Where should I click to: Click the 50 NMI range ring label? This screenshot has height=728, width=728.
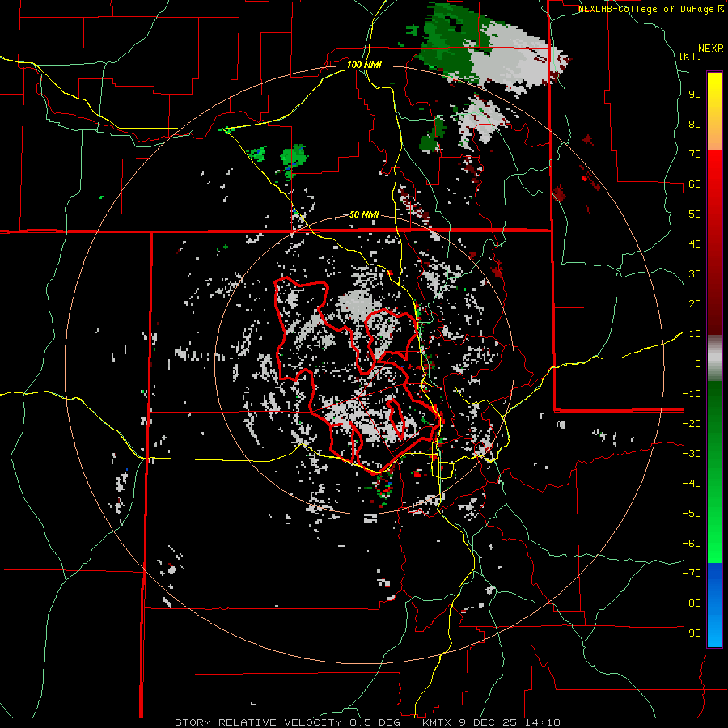[x=364, y=214]
